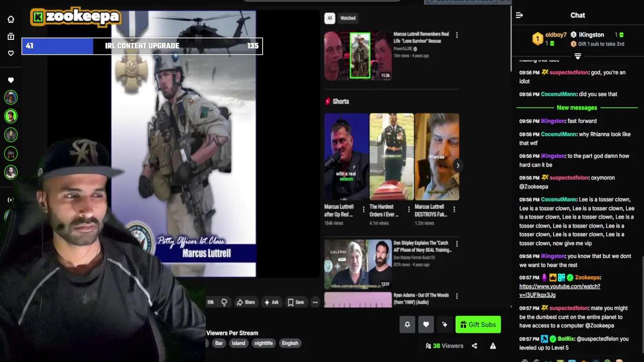Click BotRix username in chat
644x362 pixels.
566,339
